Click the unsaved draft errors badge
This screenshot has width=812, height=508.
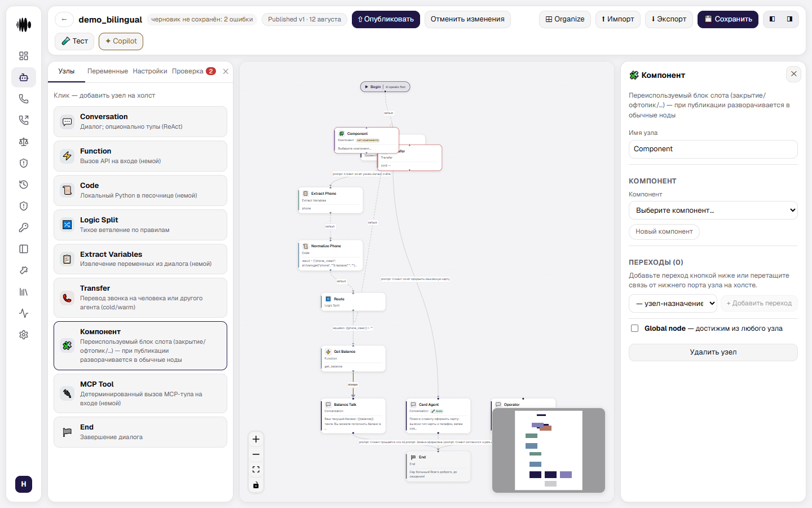tap(202, 19)
